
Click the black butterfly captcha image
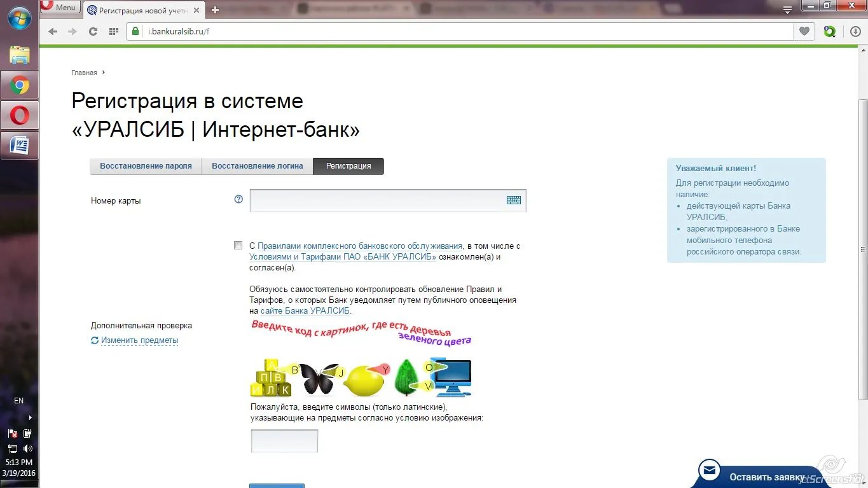(319, 379)
